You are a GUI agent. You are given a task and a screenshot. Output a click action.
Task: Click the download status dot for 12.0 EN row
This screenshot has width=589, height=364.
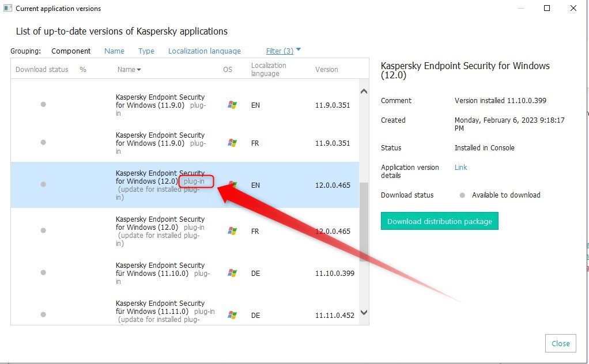click(43, 185)
